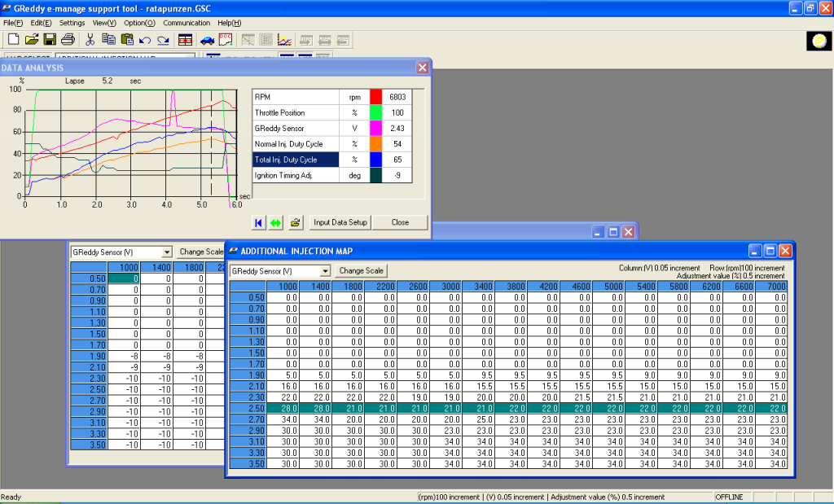Click the blue car toolbar icon

207,40
